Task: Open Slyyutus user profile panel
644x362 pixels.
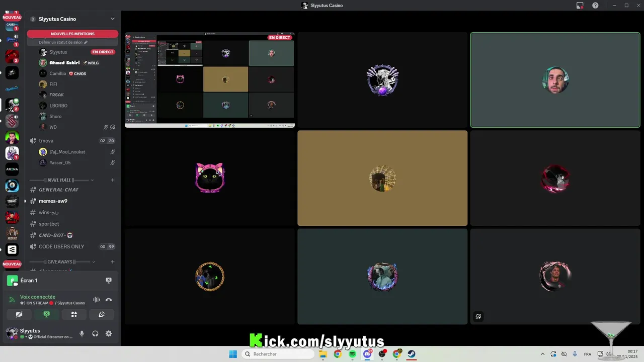Action: coord(39,333)
